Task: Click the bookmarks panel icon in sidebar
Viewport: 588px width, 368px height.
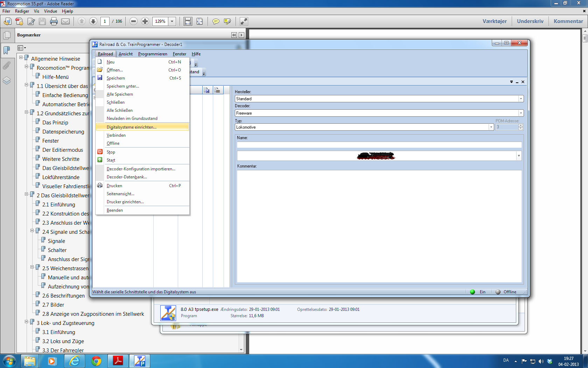Action: [7, 50]
